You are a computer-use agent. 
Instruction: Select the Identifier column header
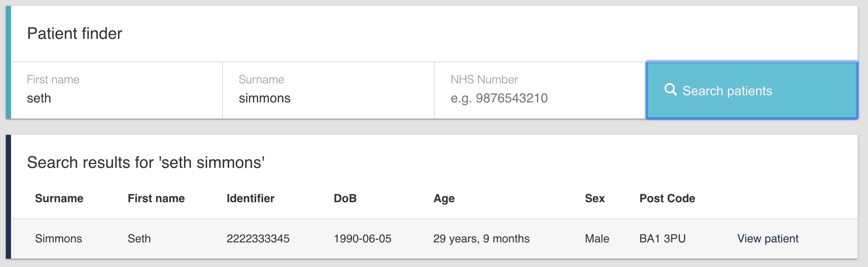tap(250, 198)
